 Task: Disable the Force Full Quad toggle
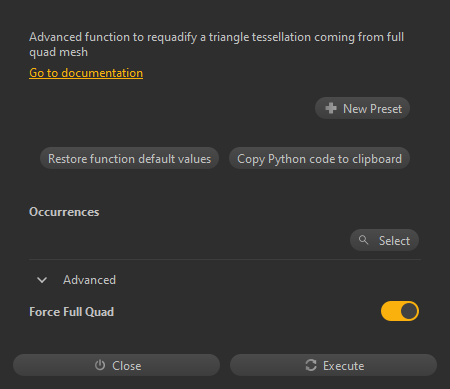pos(400,311)
